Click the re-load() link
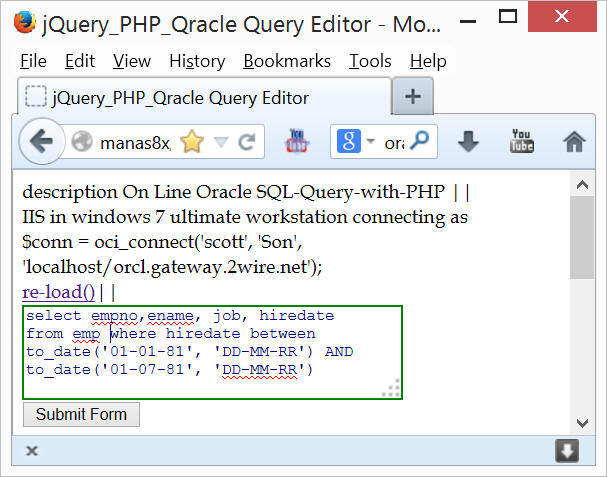Viewport: 607px width, 477px height. point(59,292)
